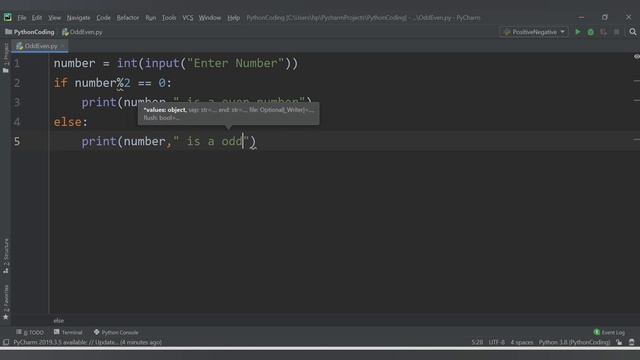Click the 'if' keyword on line 2

61,83
